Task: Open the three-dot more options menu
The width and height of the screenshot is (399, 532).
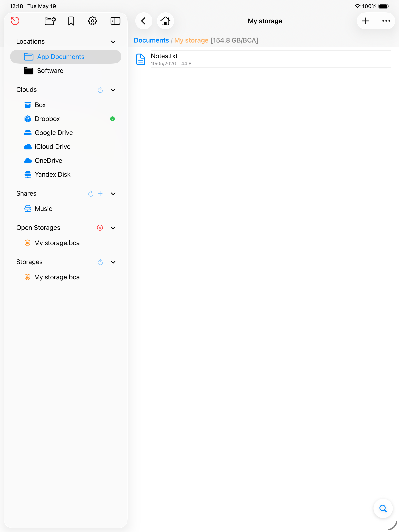Action: click(x=386, y=21)
